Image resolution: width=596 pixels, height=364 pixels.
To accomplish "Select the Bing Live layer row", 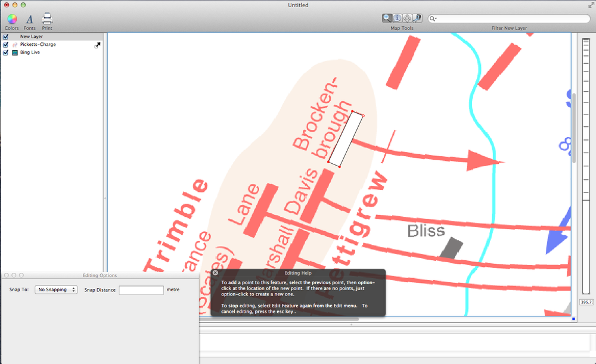I will click(30, 52).
